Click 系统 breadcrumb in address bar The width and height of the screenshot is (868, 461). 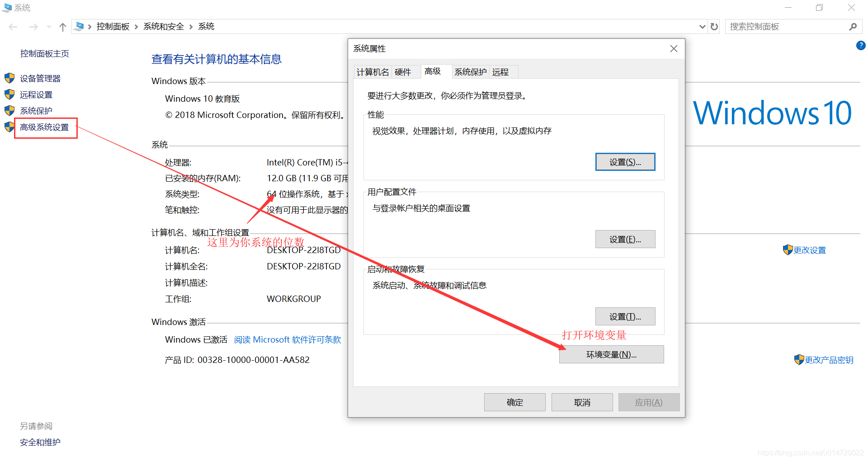click(206, 26)
